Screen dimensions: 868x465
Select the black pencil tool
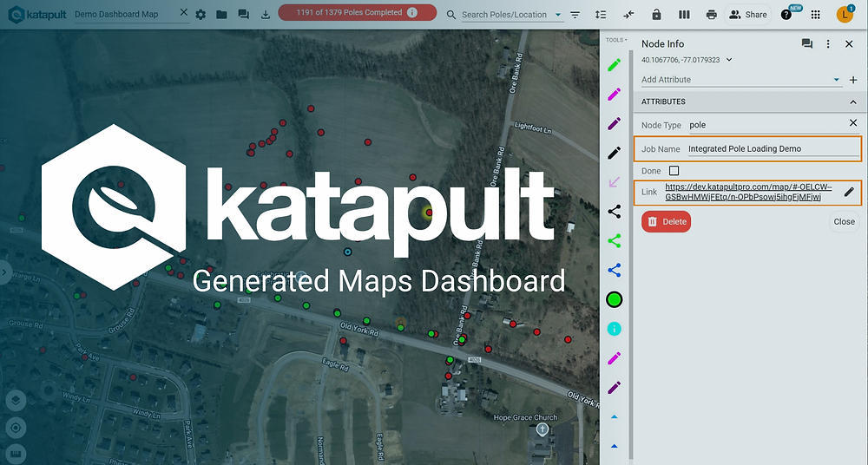click(615, 153)
